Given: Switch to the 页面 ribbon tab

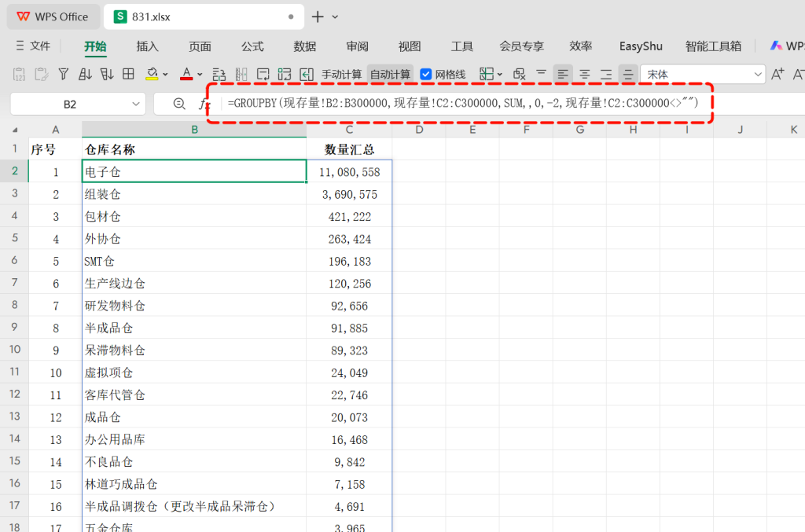Looking at the screenshot, I should [200, 46].
